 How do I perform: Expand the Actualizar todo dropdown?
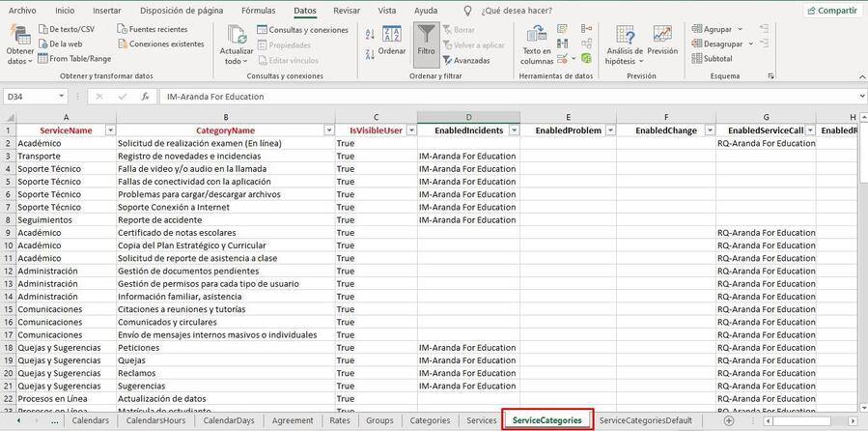[237, 62]
